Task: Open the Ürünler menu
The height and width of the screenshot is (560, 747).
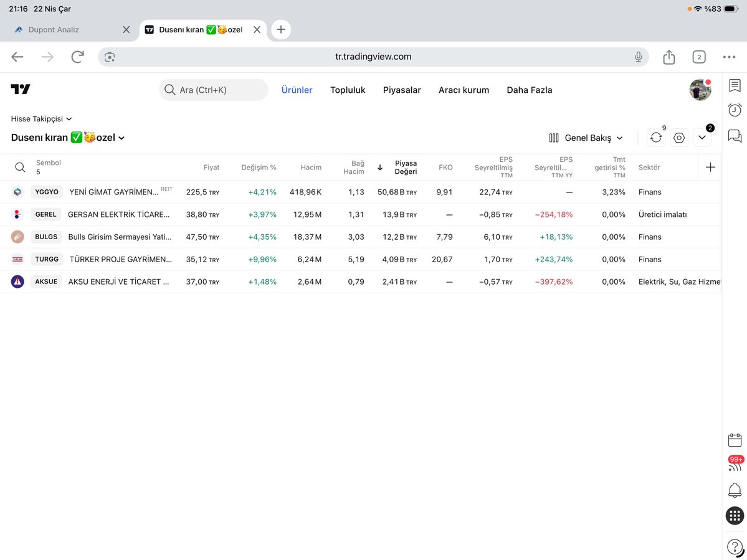Action: (x=297, y=90)
